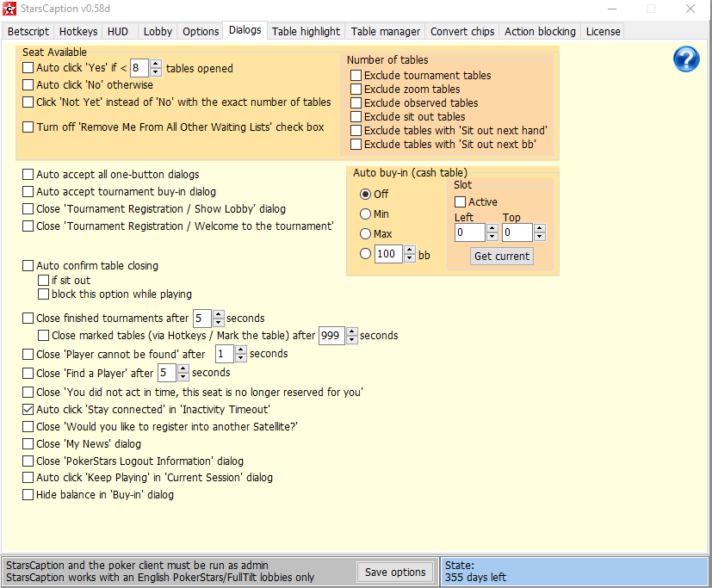The height and width of the screenshot is (588, 712).
Task: Go to the HUD tab
Action: pos(118,31)
